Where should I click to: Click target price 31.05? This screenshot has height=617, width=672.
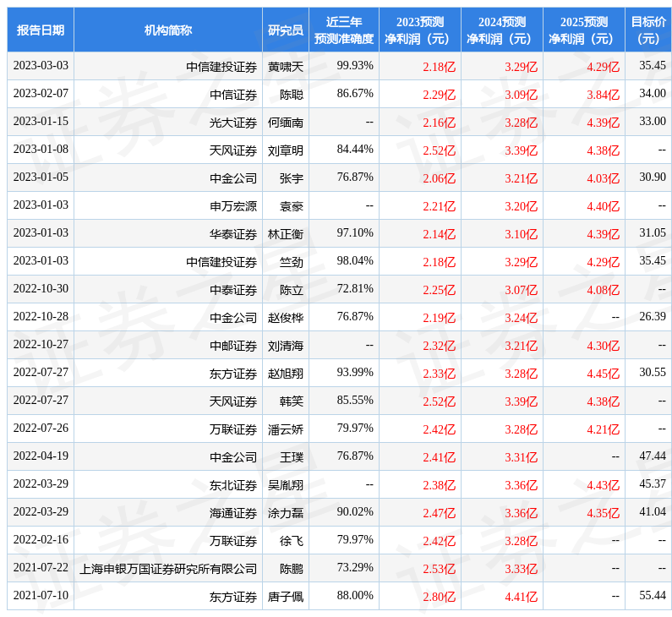point(653,232)
